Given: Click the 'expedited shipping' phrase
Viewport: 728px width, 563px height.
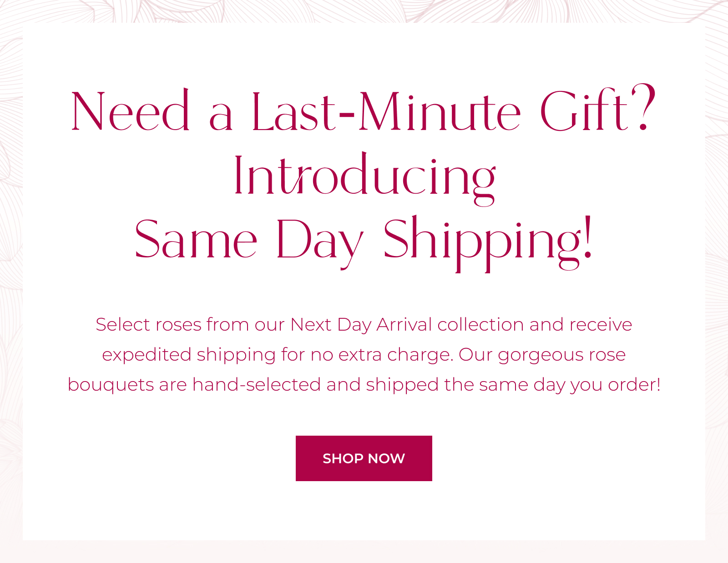Looking at the screenshot, I should tap(189, 355).
